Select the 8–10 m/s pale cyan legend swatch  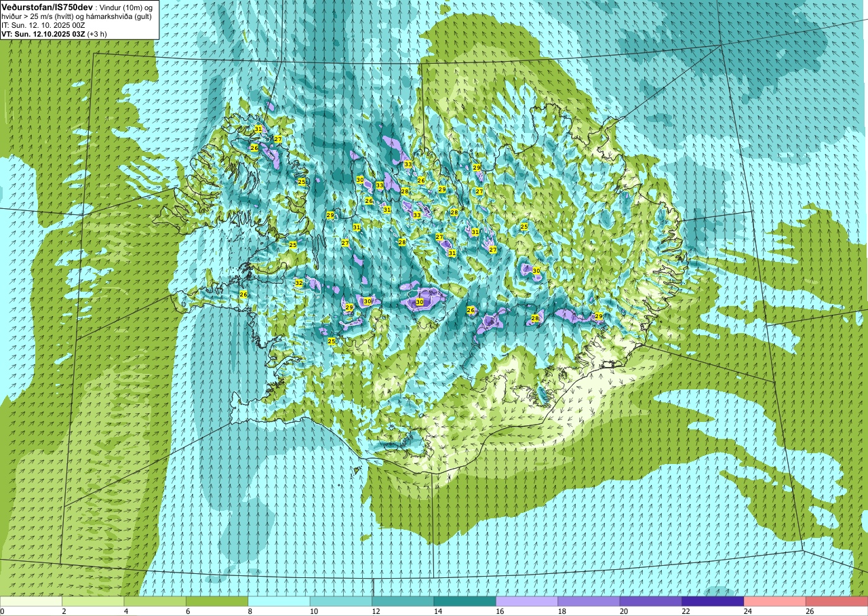tap(279, 601)
